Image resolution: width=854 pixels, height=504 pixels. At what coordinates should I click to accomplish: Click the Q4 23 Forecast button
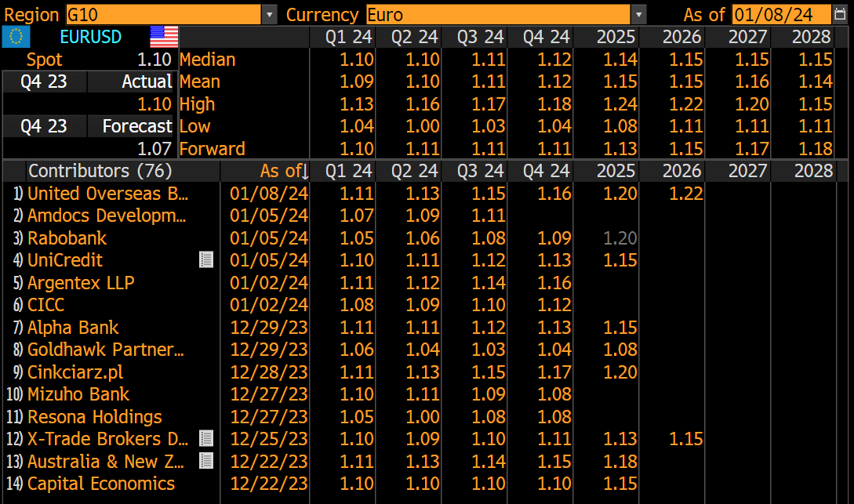88,126
